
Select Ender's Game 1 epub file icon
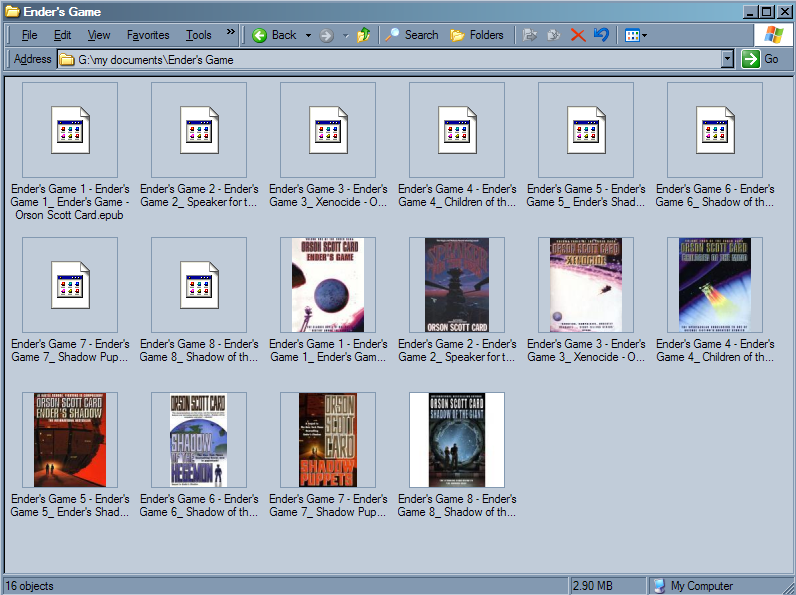coord(70,130)
